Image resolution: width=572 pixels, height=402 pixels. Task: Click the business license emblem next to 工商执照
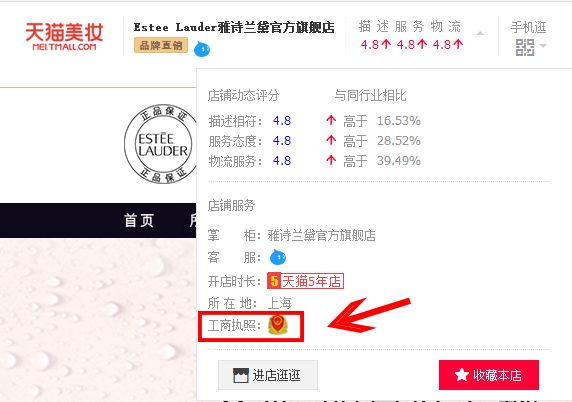click(278, 325)
